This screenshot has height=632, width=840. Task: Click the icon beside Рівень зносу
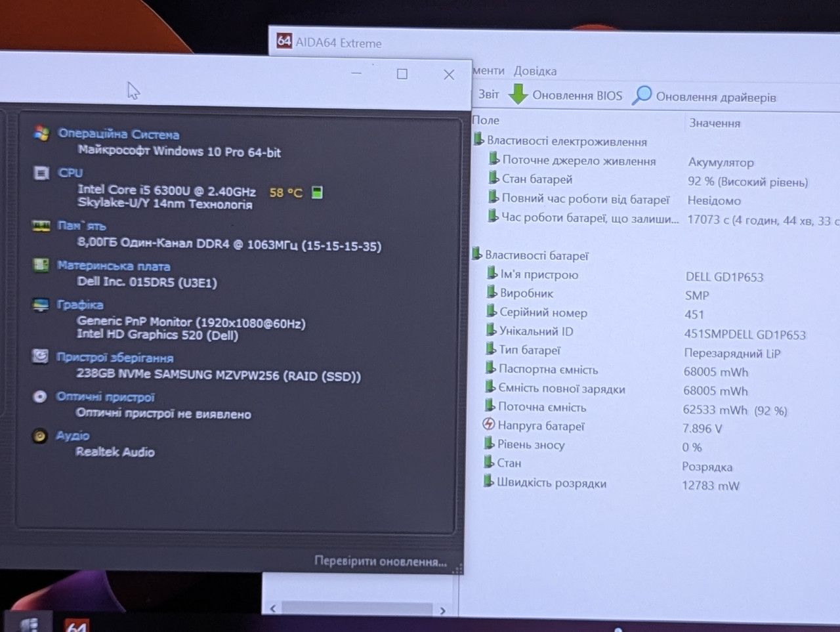489,444
